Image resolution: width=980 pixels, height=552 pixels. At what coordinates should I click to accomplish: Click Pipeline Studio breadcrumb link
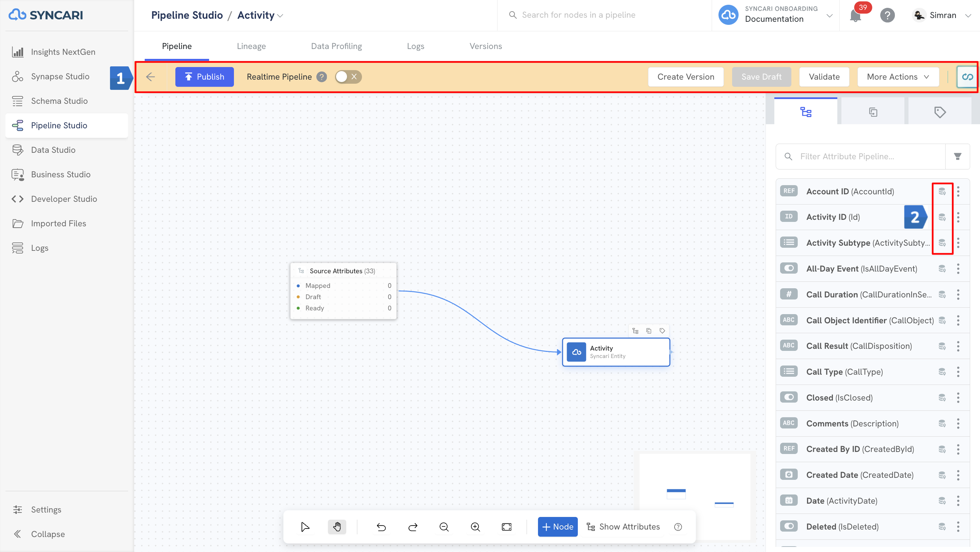coord(187,15)
